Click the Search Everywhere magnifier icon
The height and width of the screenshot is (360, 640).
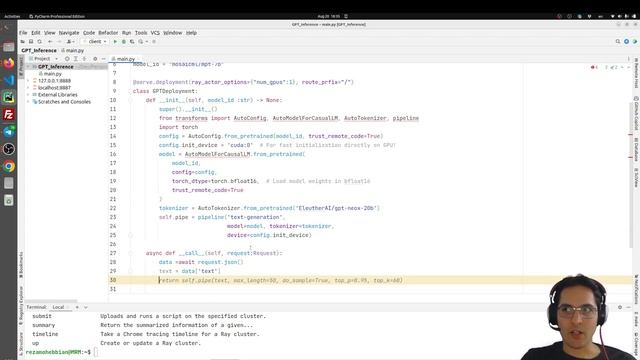[x=618, y=42]
